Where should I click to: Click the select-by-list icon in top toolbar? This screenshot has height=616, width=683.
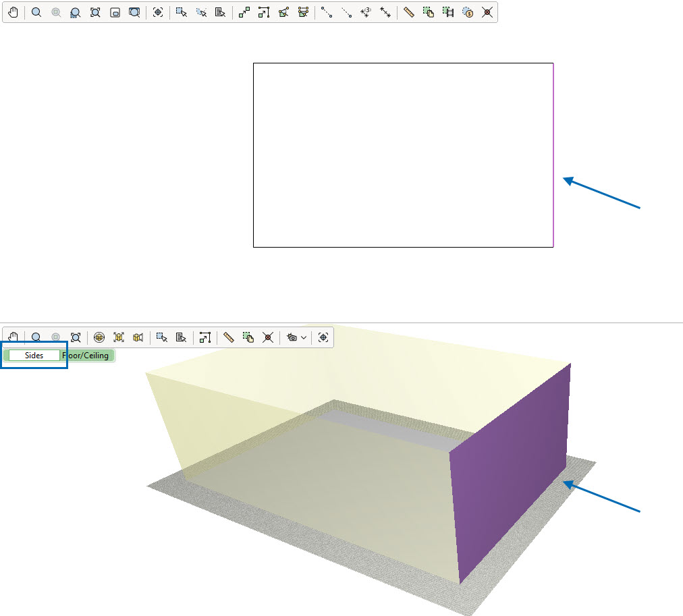(220, 12)
